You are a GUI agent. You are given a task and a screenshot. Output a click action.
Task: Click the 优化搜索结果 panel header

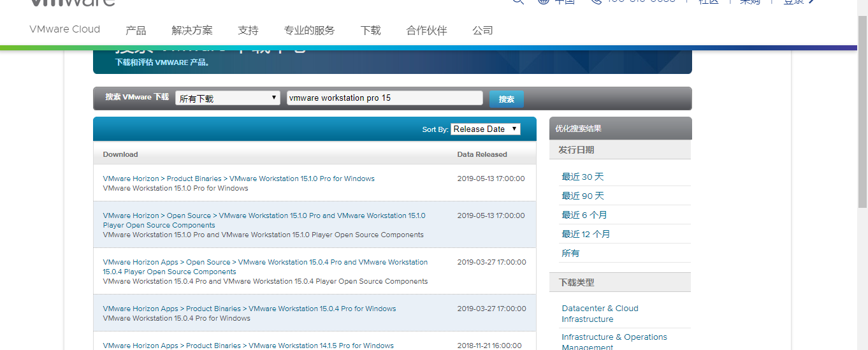(x=620, y=128)
